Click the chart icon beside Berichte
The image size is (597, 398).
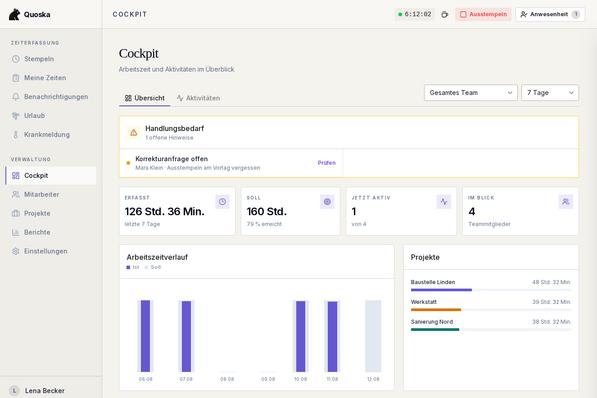(x=16, y=232)
